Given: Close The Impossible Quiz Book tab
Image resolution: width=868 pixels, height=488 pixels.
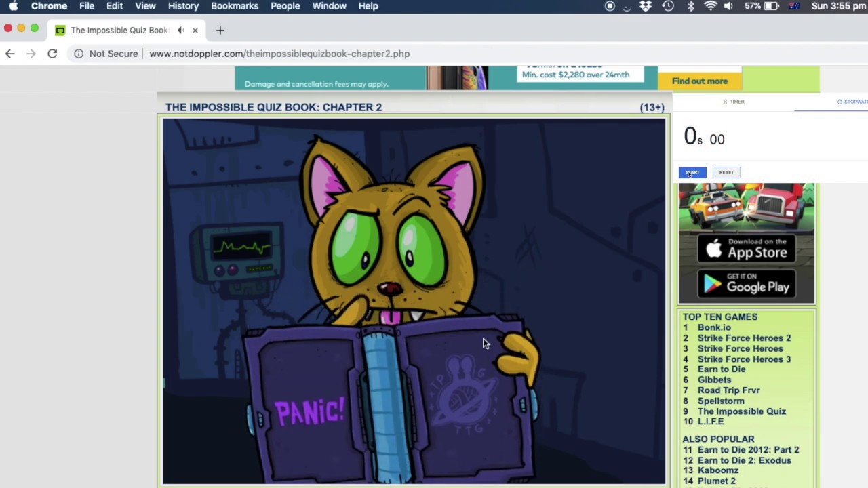Looking at the screenshot, I should click(x=195, y=30).
